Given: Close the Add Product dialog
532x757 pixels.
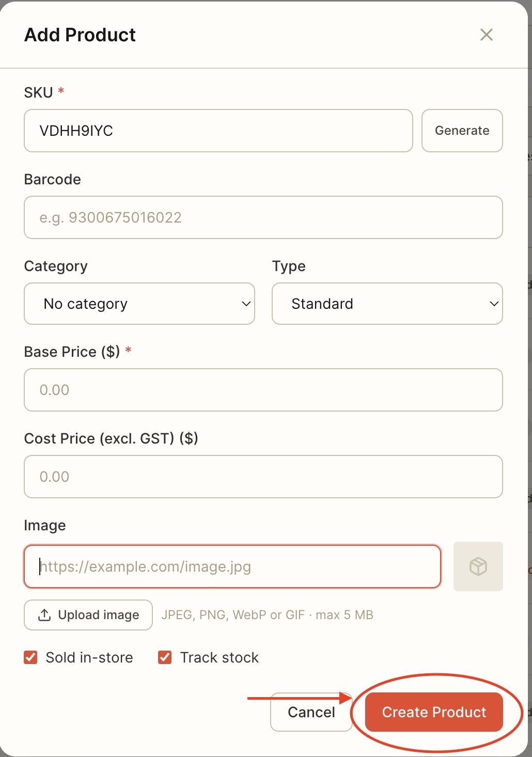Looking at the screenshot, I should [x=486, y=35].
